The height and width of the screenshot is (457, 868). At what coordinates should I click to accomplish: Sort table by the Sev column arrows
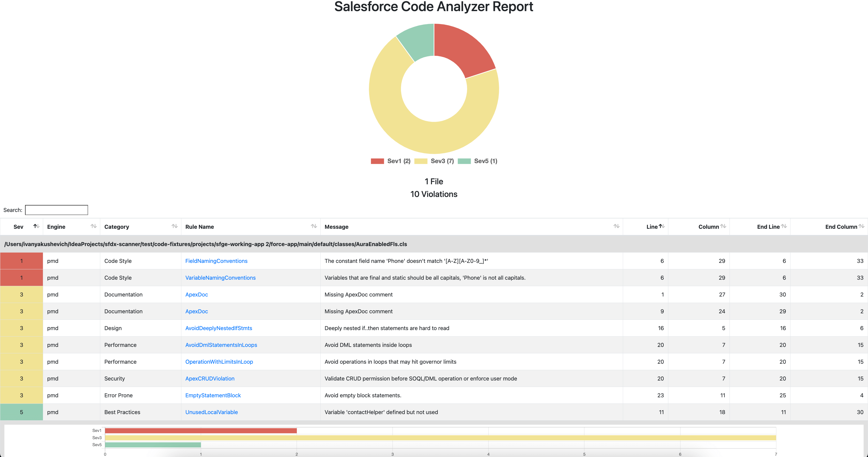coord(36,226)
